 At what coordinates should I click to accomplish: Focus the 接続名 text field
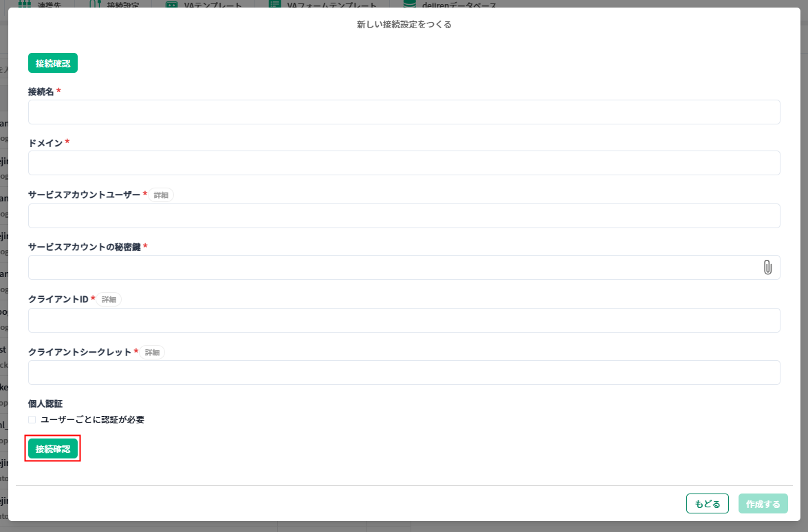[404, 112]
